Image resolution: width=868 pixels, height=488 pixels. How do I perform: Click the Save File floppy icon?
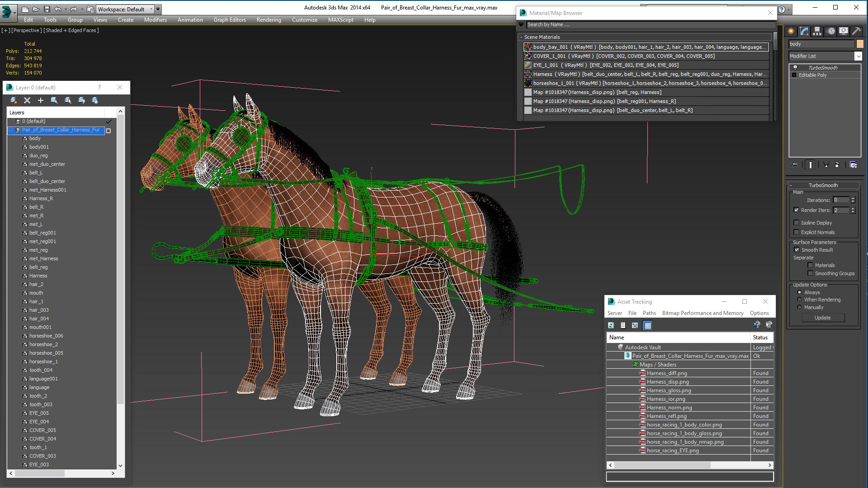46,9
